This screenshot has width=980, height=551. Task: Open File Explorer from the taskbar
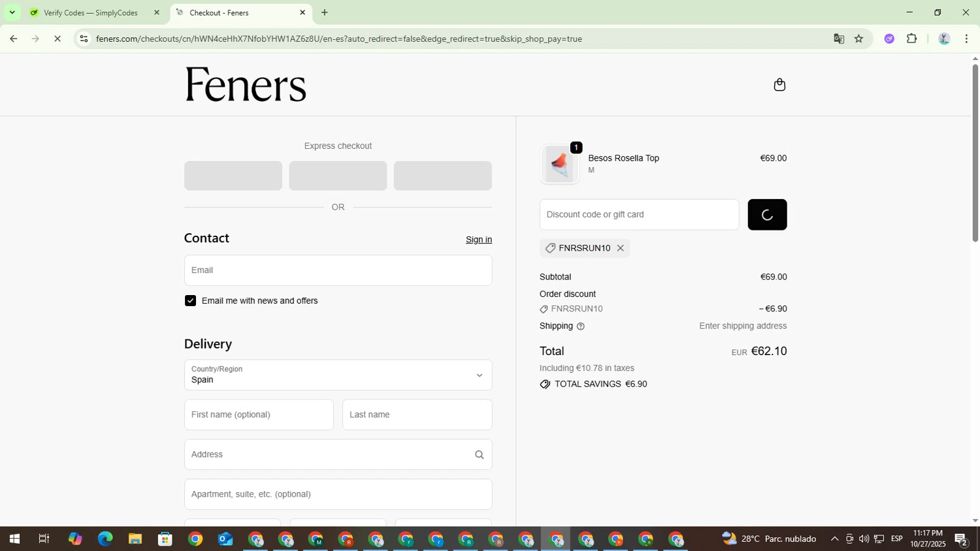pos(135,539)
